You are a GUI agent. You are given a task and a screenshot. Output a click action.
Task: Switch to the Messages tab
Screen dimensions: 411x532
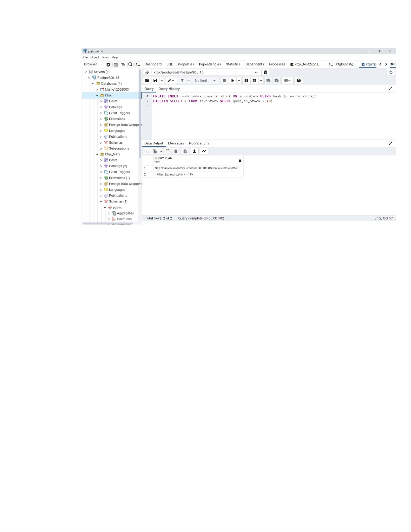[176, 143]
